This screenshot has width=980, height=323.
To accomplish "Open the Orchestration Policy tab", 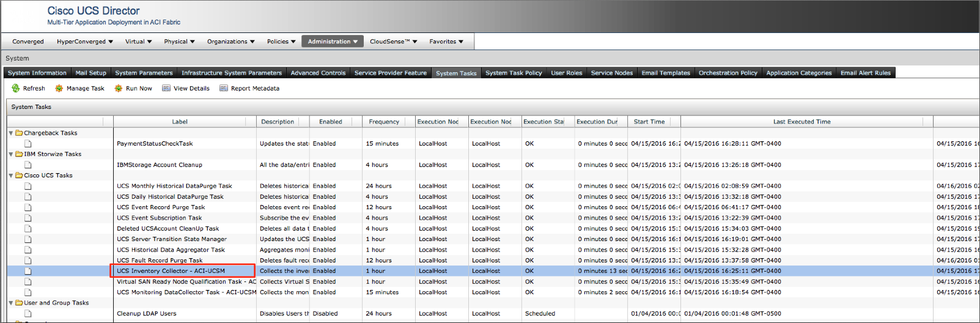I will click(728, 73).
